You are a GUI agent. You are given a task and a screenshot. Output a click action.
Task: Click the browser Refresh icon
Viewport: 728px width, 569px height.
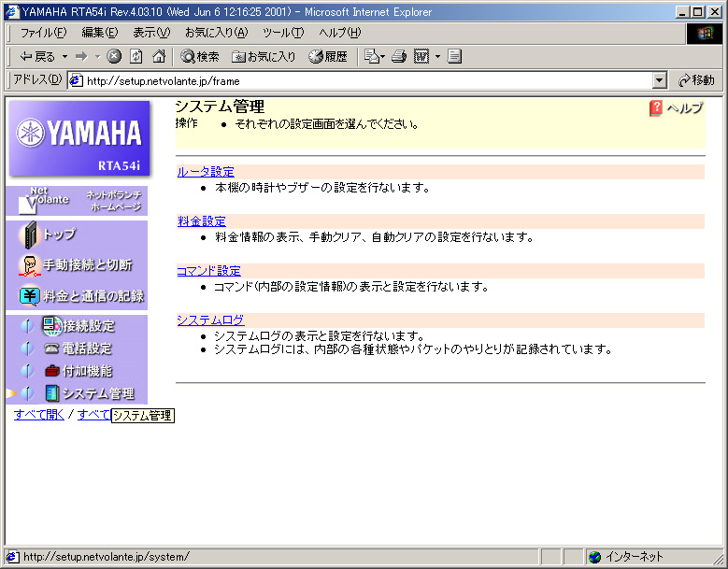136,56
